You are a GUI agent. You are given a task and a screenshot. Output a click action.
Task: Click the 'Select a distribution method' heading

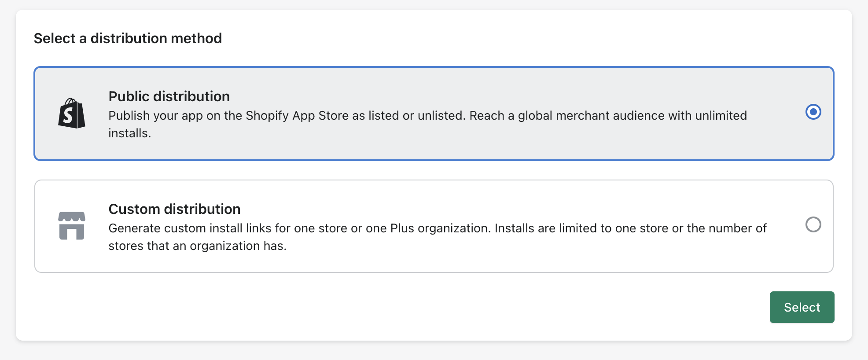(x=128, y=38)
